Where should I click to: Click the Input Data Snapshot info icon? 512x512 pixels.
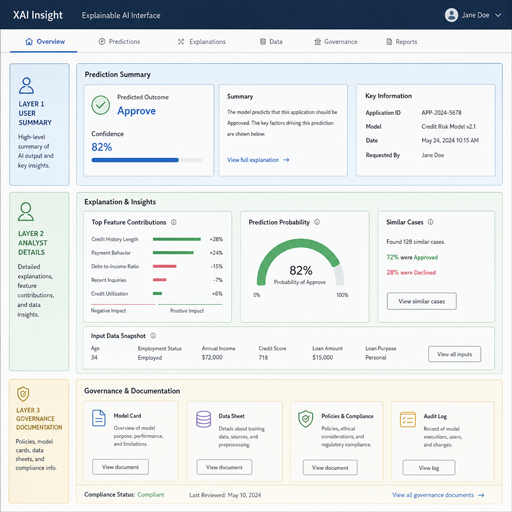coord(153,336)
